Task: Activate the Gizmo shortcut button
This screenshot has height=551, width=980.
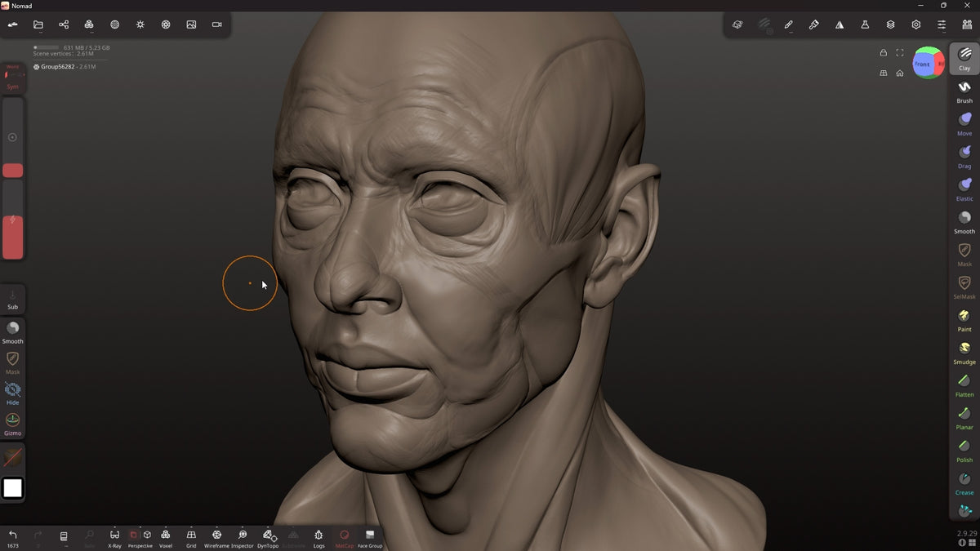Action: pyautogui.click(x=12, y=424)
